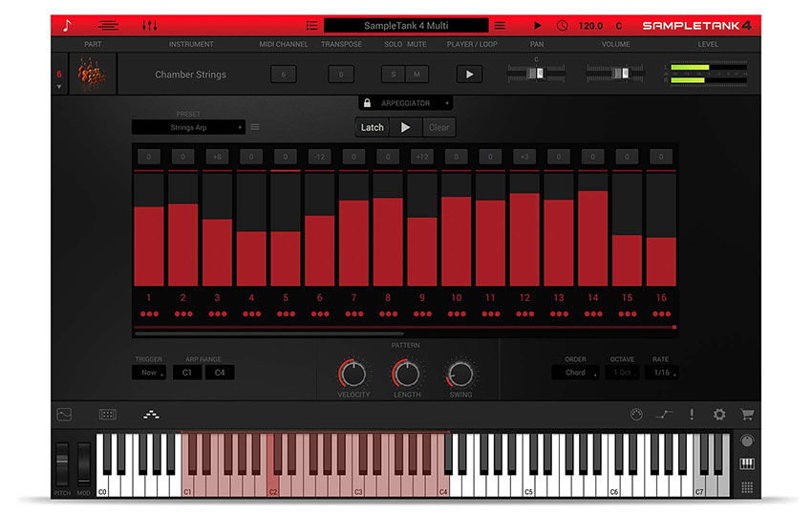Click the tempo value 120.0
Image resolution: width=812 pixels, height=516 pixels.
tap(590, 26)
